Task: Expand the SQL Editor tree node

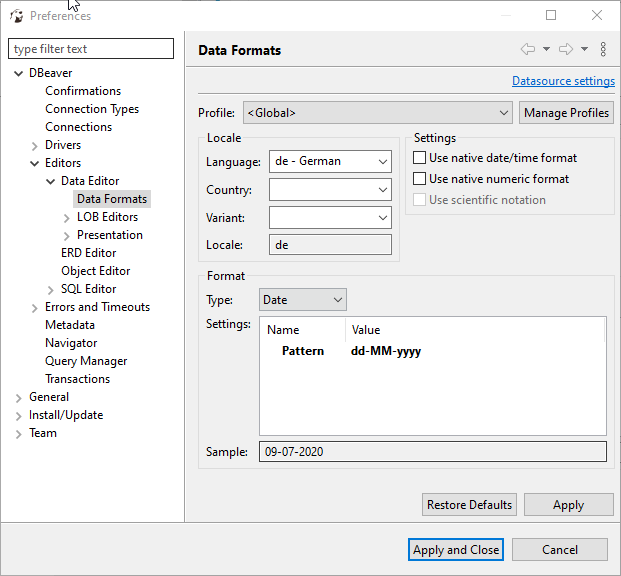Action: pyautogui.click(x=50, y=290)
